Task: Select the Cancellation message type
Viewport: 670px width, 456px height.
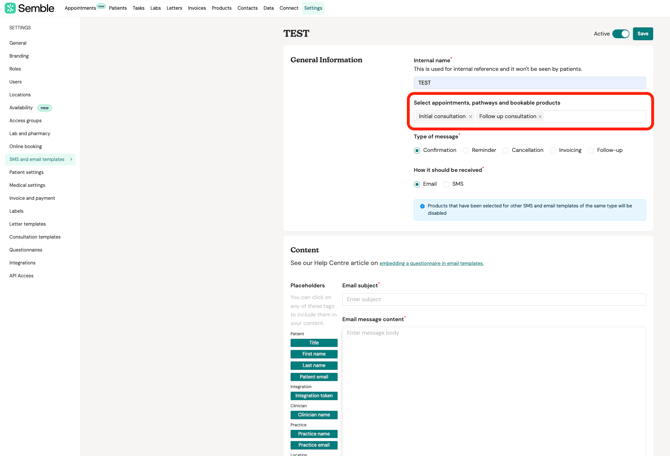Action: 505,150
